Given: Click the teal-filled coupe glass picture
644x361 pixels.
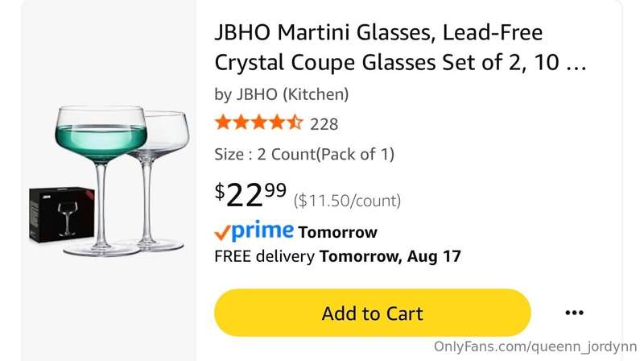Looking at the screenshot, I should pos(101,181).
